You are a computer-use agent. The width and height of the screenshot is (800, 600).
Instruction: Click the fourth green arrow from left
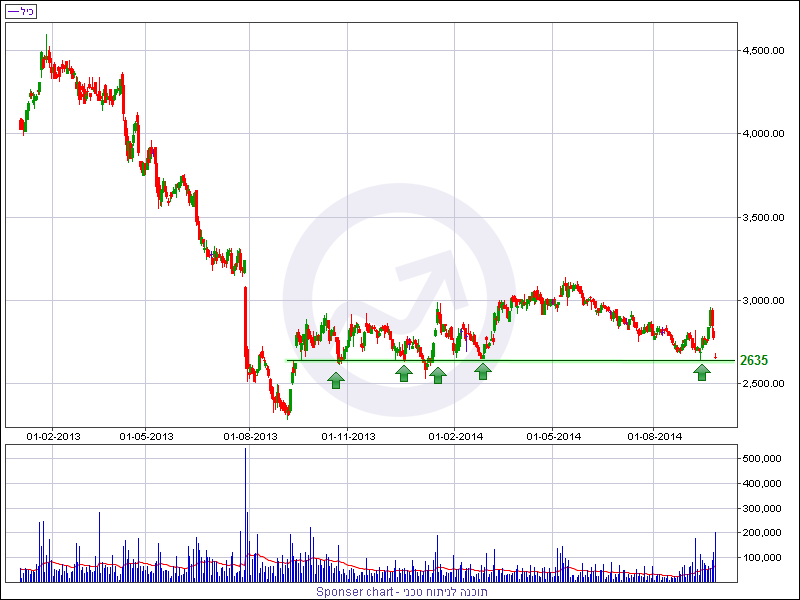pyautogui.click(x=483, y=371)
